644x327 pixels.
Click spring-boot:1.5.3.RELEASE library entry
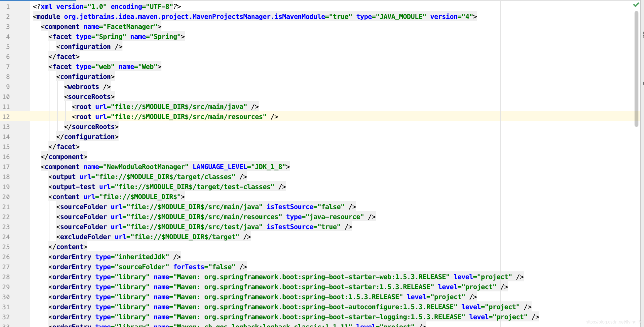[x=263, y=297]
